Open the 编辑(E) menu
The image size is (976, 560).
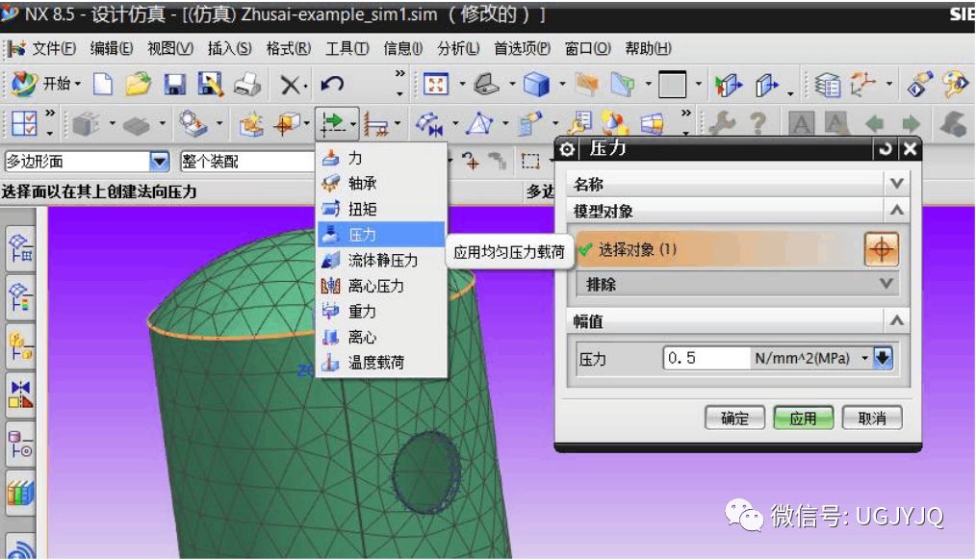112,48
